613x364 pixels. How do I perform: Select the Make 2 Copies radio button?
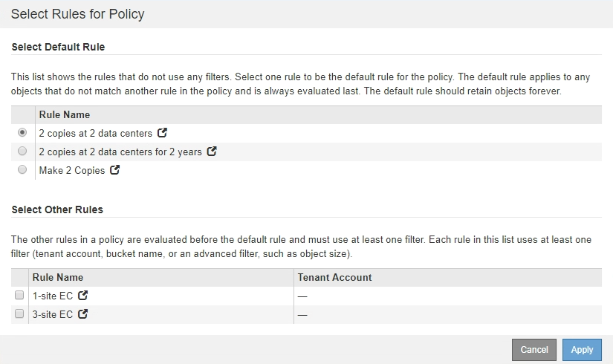coord(22,170)
